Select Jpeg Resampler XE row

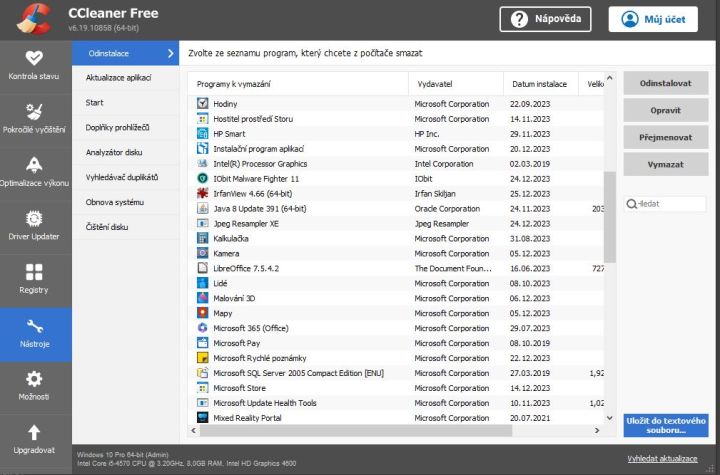tap(396, 223)
